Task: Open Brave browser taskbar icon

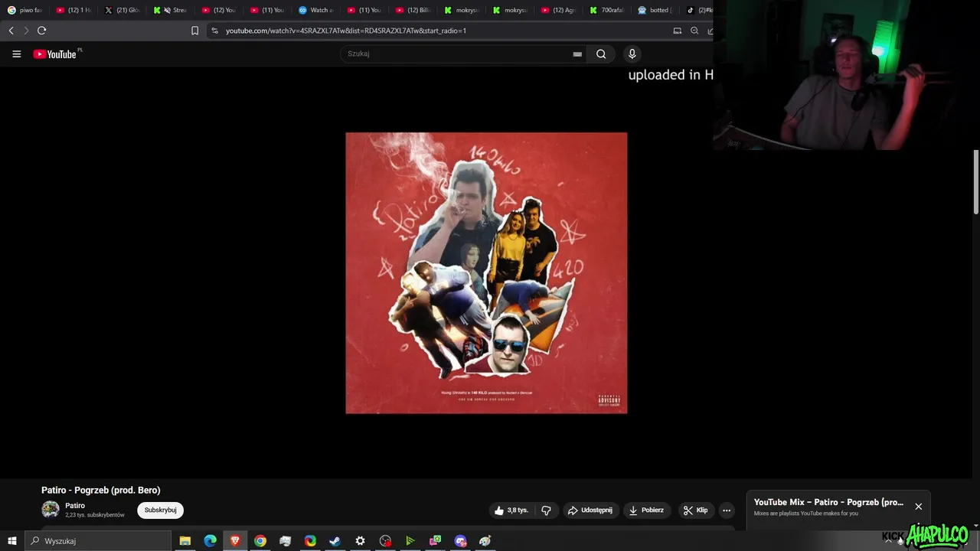Action: [x=235, y=541]
